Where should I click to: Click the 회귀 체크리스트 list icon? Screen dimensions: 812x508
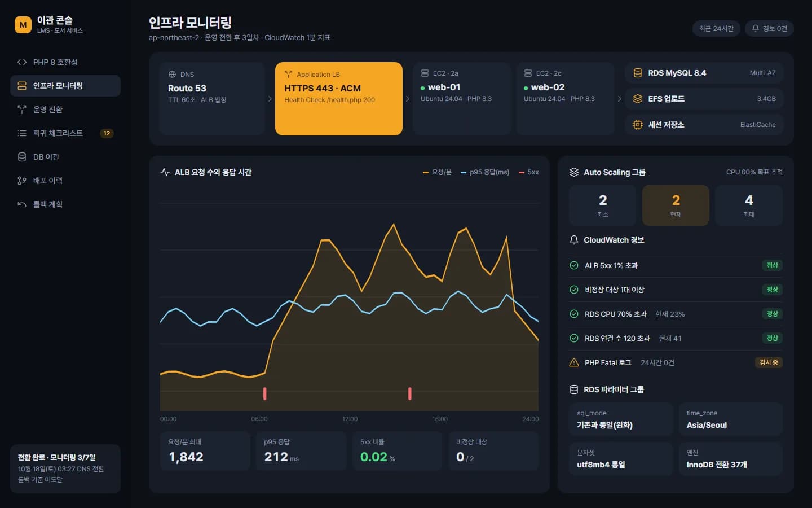point(22,133)
